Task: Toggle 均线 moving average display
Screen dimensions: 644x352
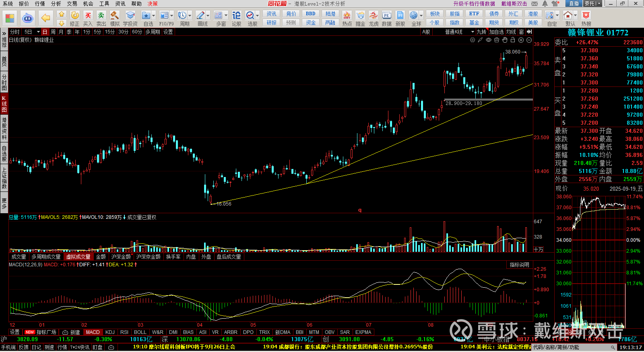Action: click(511, 32)
